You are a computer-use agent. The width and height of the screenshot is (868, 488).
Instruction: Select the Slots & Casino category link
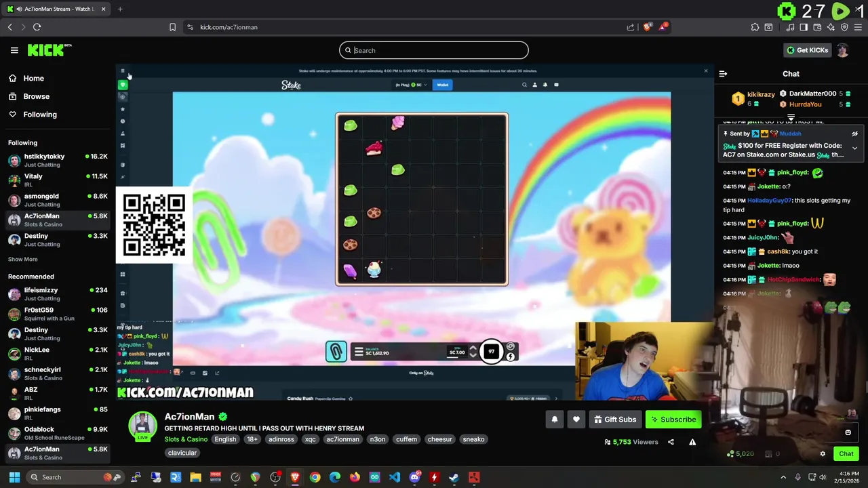tap(185, 439)
